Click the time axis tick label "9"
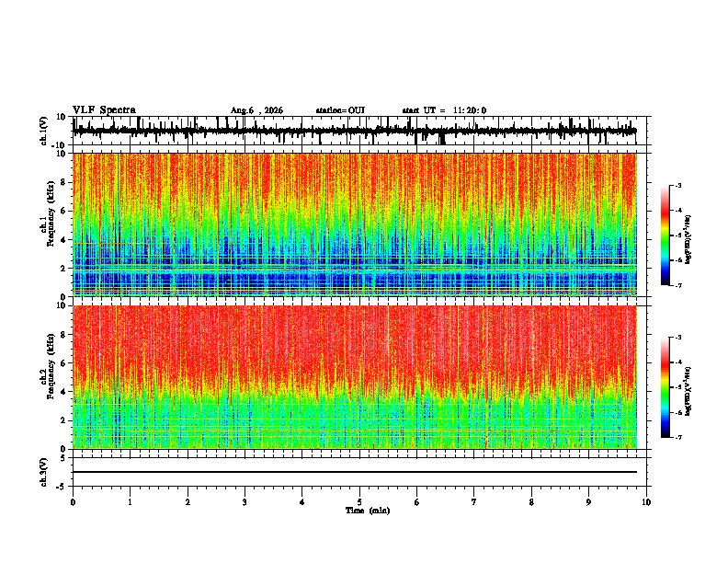 [588, 502]
